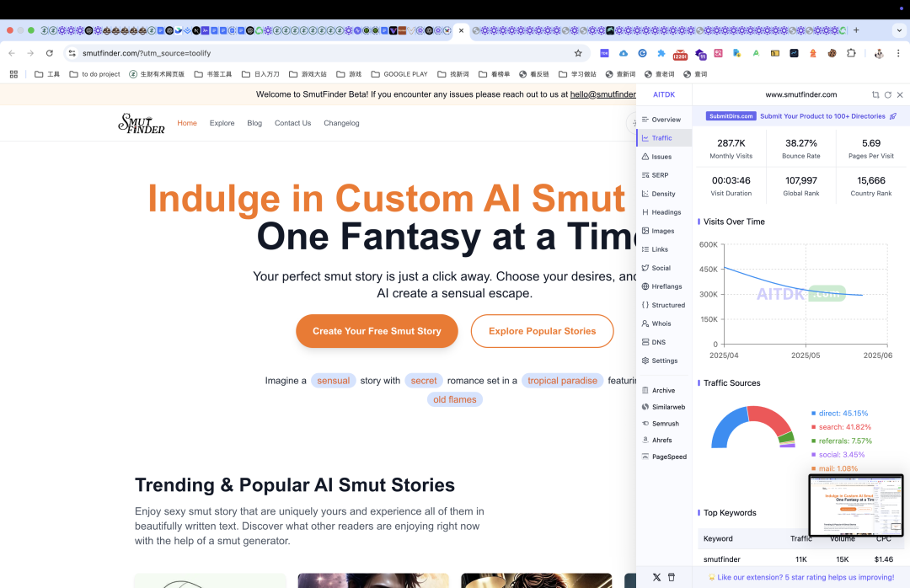Open the Chrome extensions puzzle icon
910x588 pixels.
click(851, 53)
